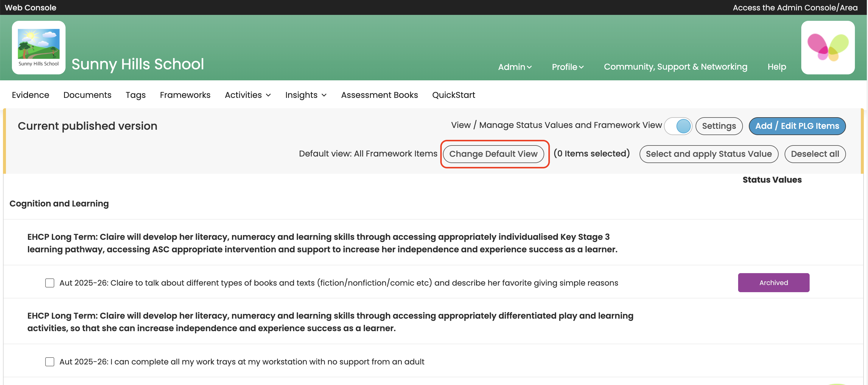Click the butterfly logo at top right

827,47
